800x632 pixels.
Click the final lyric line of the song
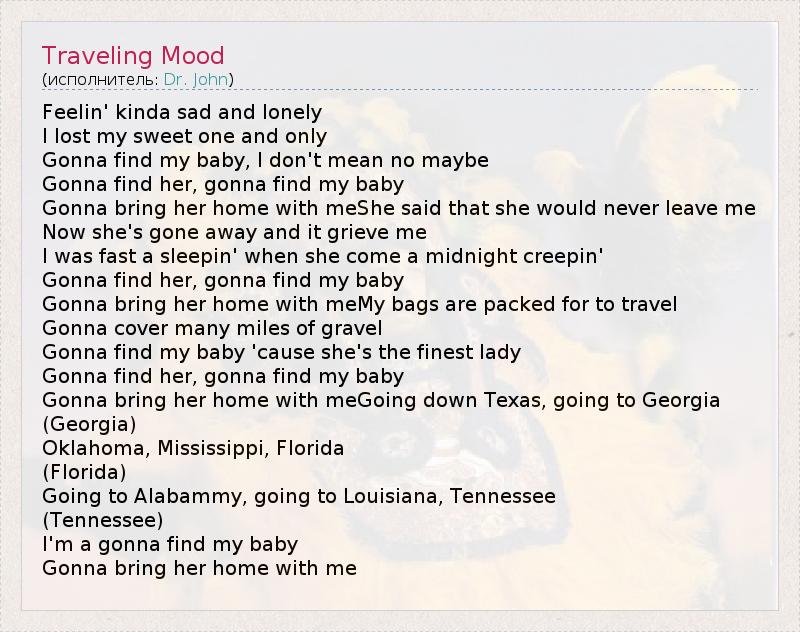point(199,568)
